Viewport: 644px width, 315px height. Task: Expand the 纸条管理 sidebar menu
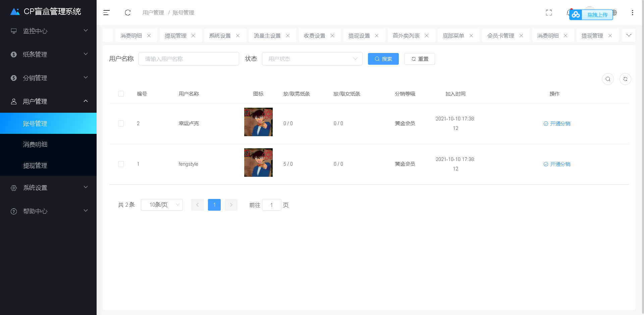pos(48,54)
